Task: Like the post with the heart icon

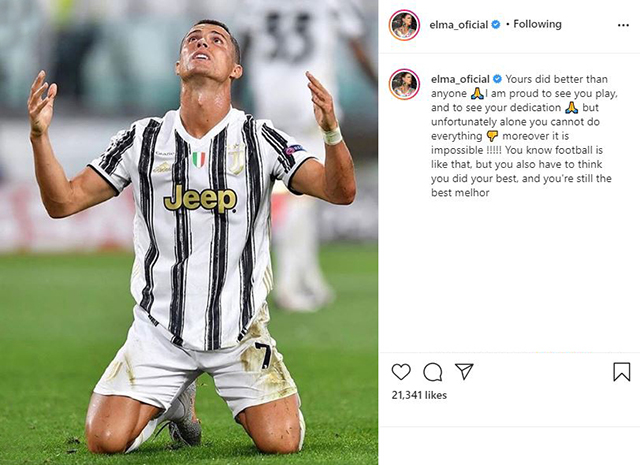Action: 401,372
